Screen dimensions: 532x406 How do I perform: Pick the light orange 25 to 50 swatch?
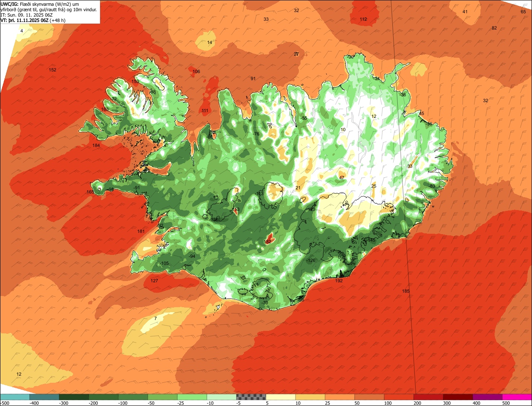pyautogui.click(x=340, y=397)
